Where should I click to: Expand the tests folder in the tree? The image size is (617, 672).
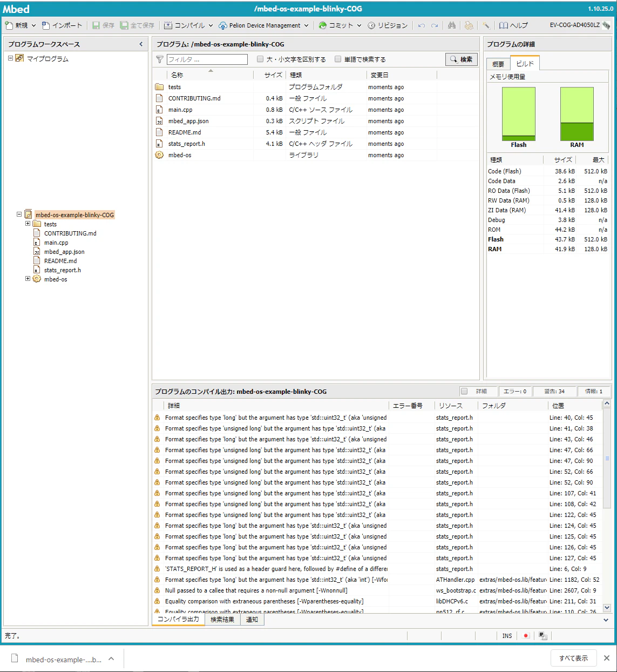28,224
